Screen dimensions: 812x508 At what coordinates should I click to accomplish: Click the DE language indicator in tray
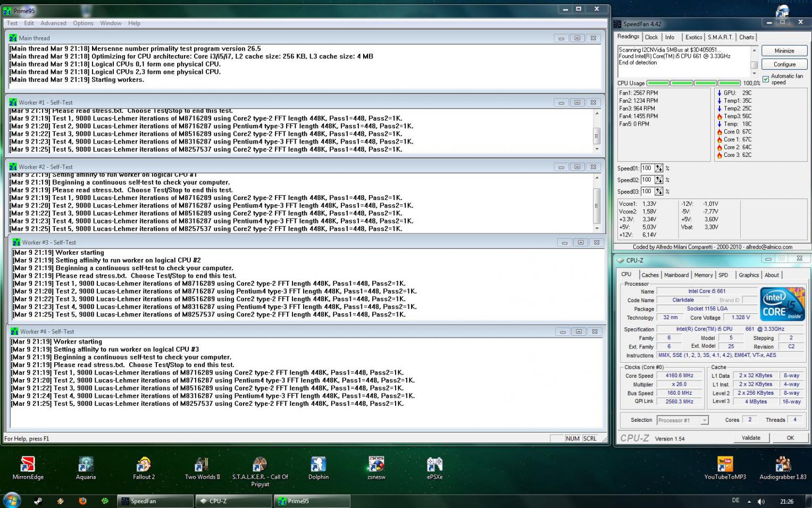tap(735, 501)
